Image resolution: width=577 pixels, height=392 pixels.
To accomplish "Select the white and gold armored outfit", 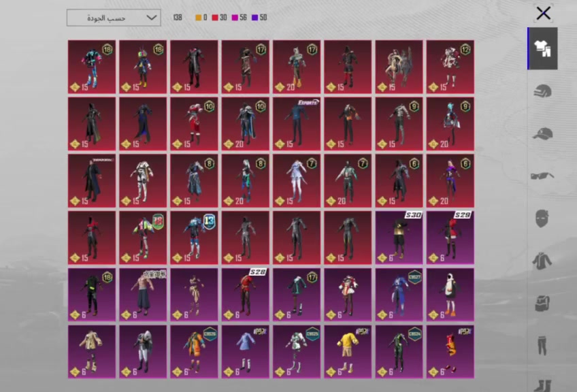I will (x=143, y=181).
